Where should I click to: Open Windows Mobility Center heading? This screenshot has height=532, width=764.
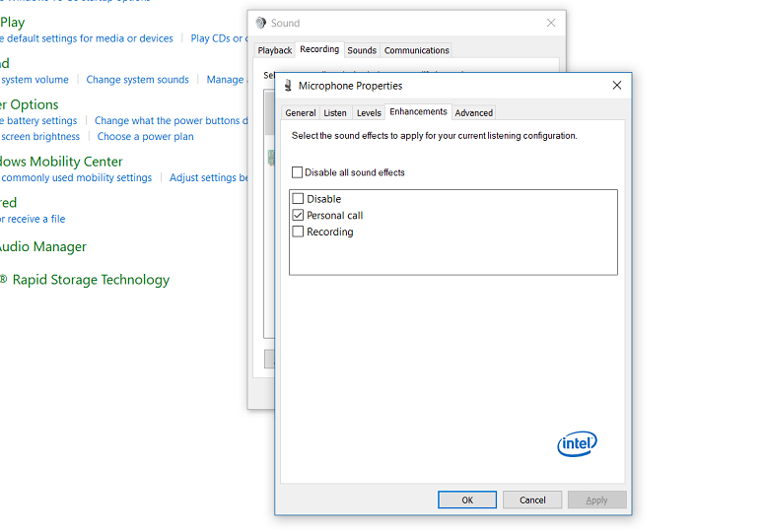61,162
